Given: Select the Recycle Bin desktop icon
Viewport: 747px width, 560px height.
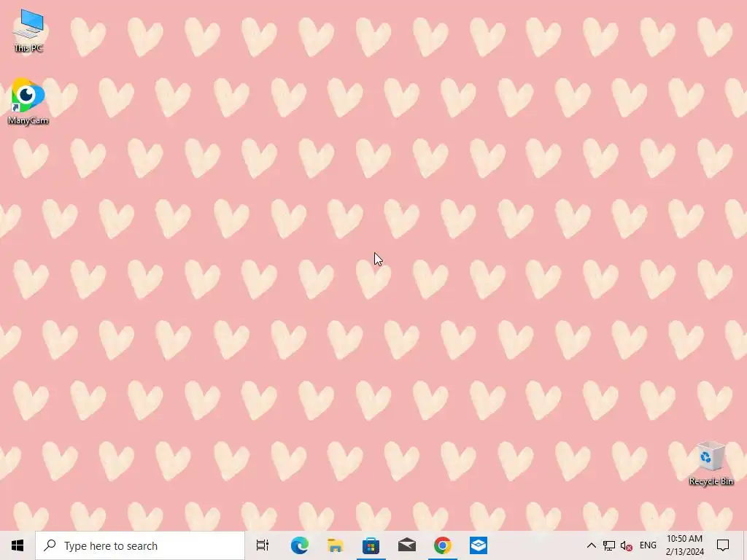Looking at the screenshot, I should (x=711, y=463).
